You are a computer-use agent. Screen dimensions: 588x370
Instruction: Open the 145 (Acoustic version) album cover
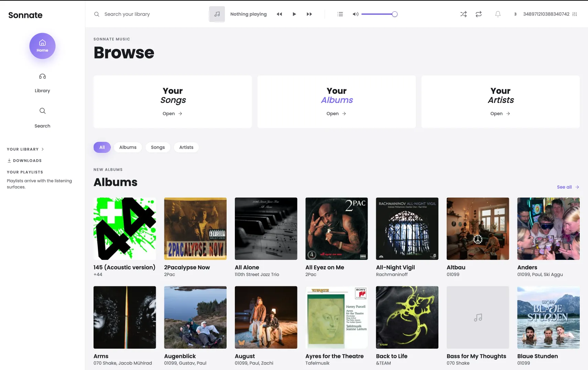pyautogui.click(x=125, y=229)
